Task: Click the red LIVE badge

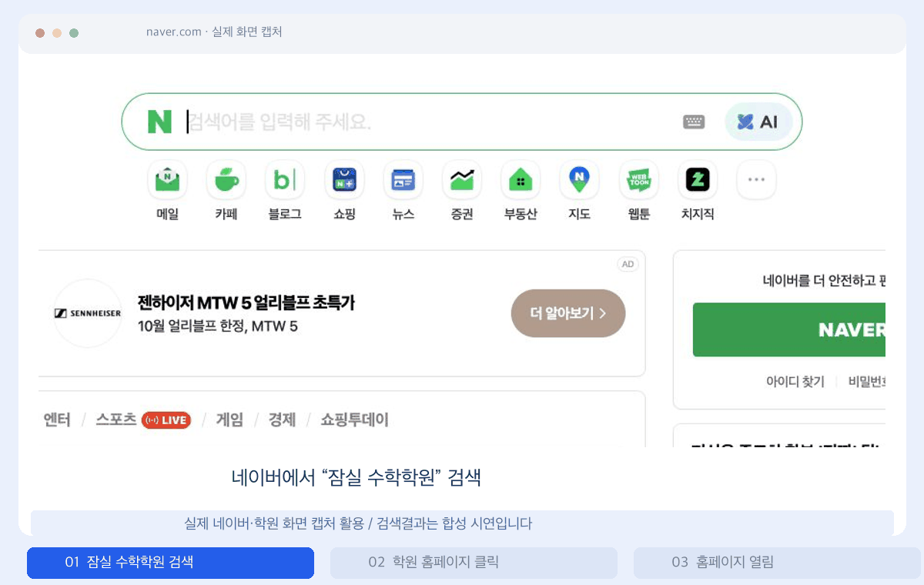Action: tap(166, 420)
